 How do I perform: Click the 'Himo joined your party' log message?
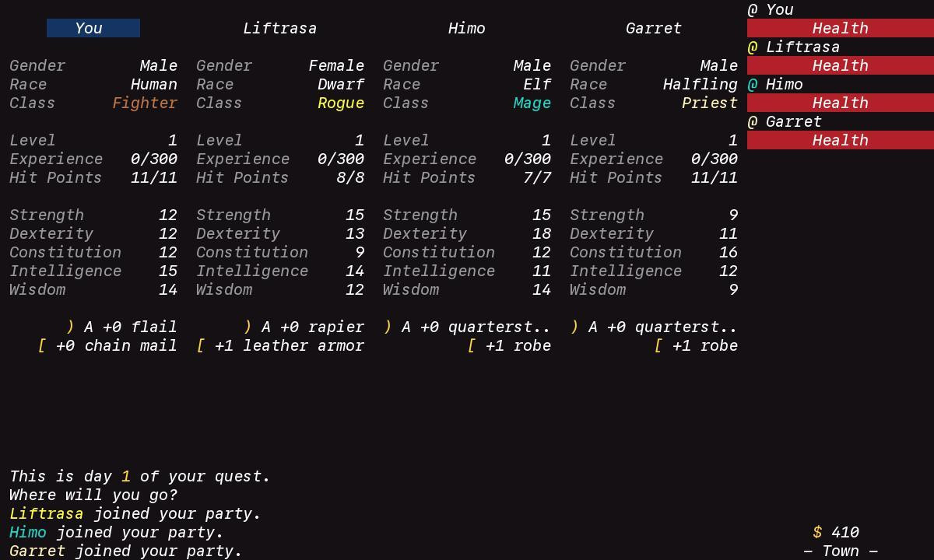(117, 533)
